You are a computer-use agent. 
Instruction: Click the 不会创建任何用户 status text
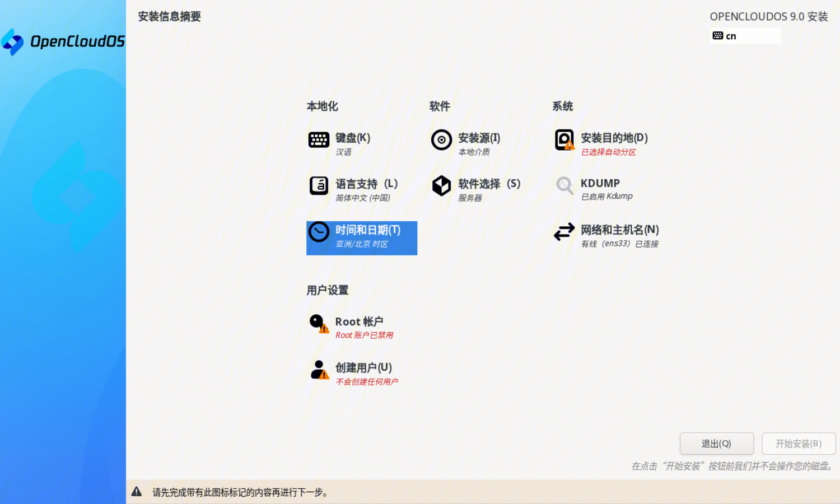[367, 381]
